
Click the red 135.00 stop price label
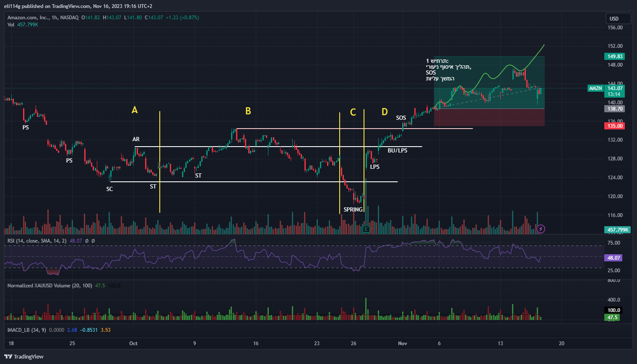(615, 126)
